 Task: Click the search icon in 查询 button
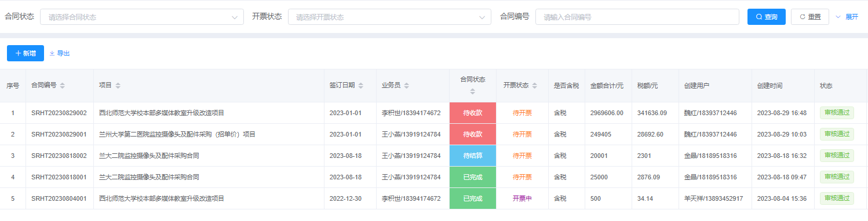tap(759, 17)
